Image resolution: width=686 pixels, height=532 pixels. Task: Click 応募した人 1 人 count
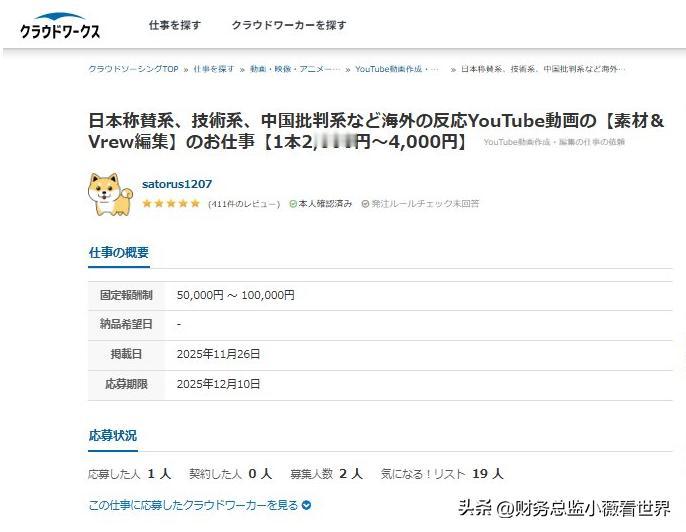pyautogui.click(x=130, y=474)
